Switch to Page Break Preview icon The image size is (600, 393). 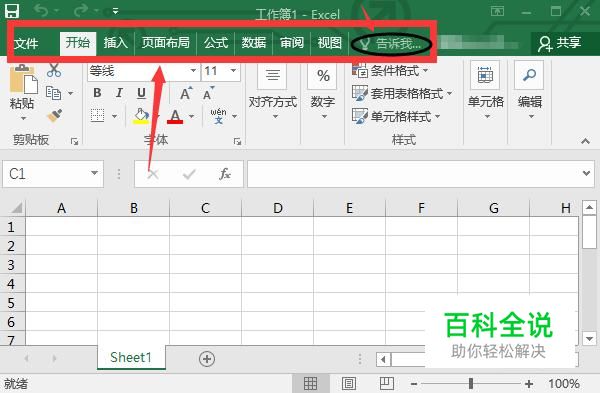[x=386, y=383]
